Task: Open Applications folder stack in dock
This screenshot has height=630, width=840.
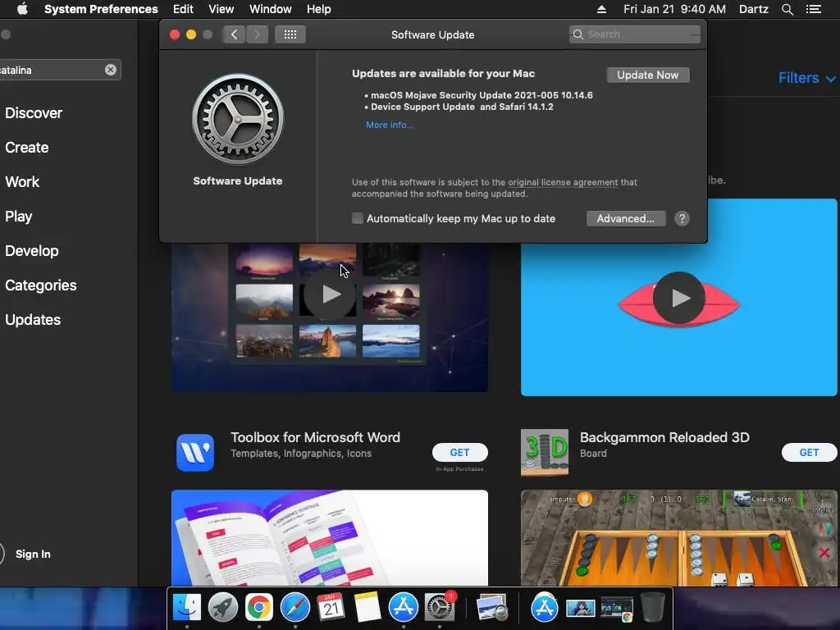Action: tap(545, 608)
